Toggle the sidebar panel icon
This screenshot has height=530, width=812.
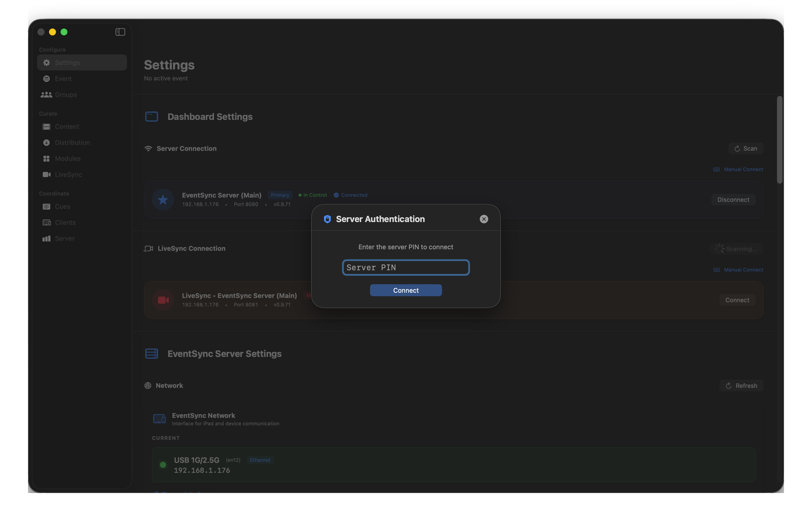click(120, 32)
